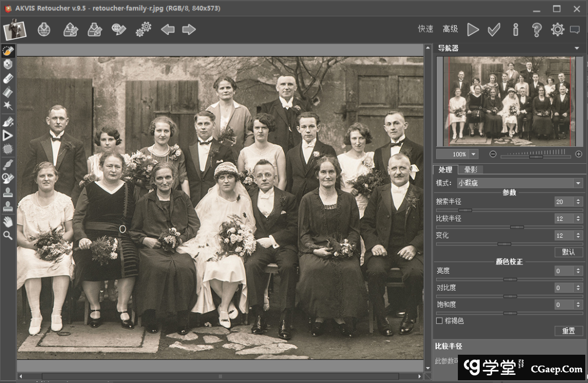The image size is (588, 383).
Task: Select the Zoom magnifier tool
Action: pyautogui.click(x=8, y=236)
